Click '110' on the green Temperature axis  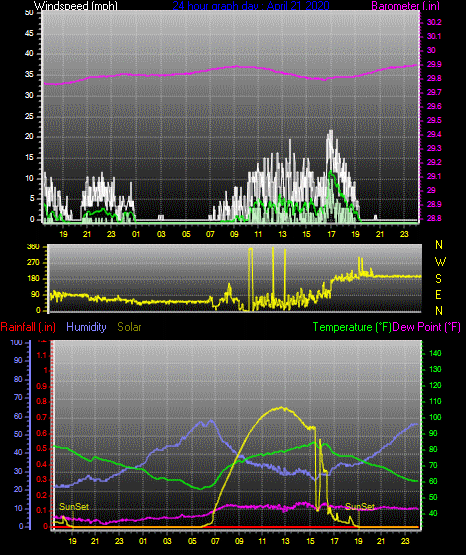(x=435, y=401)
